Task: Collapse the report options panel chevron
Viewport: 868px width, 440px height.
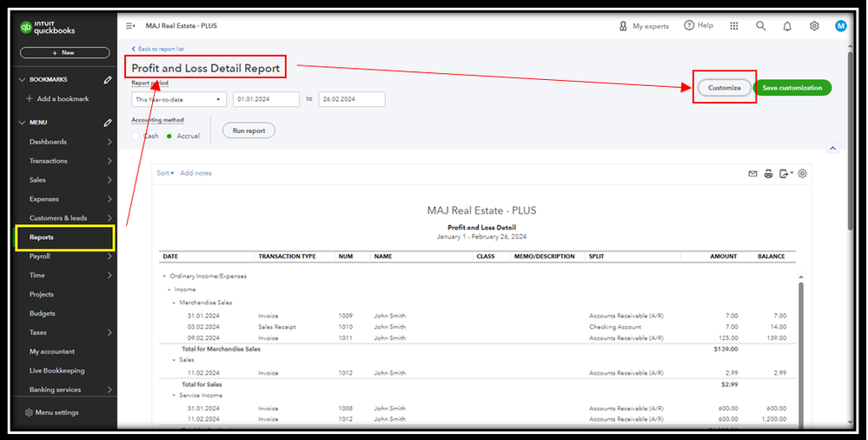Action: pos(832,148)
